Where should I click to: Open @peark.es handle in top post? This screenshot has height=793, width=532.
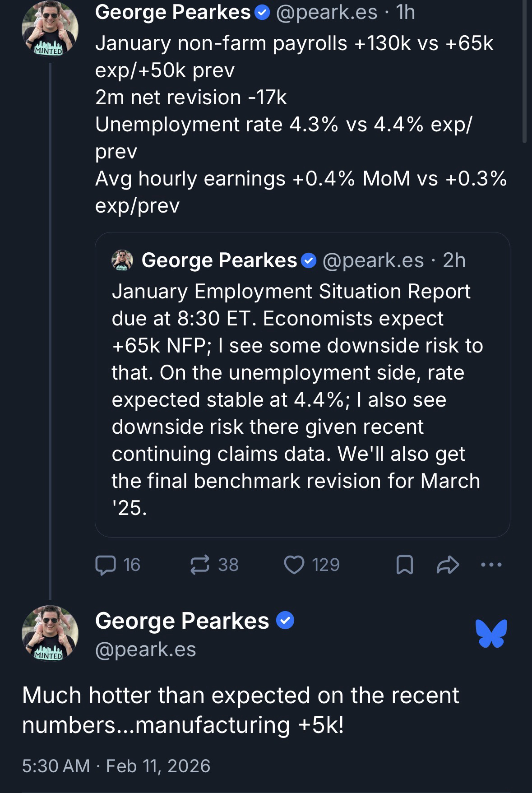pyautogui.click(x=326, y=13)
